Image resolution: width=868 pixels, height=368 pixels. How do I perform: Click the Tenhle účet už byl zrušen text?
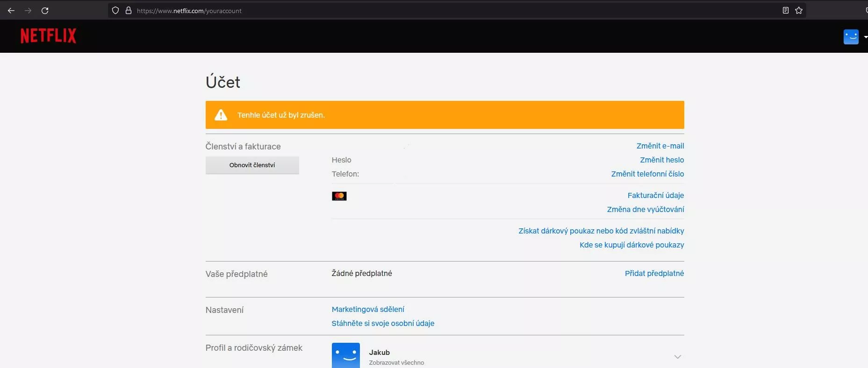coord(281,115)
